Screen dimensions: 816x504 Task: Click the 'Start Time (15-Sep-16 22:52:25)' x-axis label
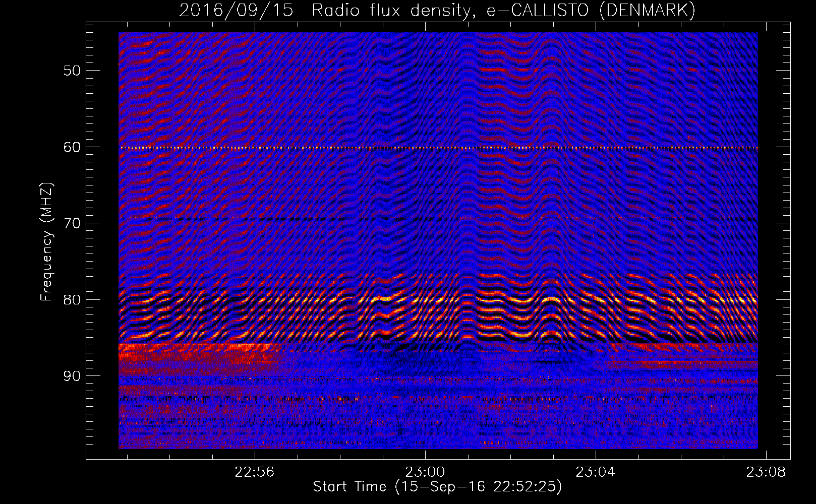pyautogui.click(x=437, y=487)
